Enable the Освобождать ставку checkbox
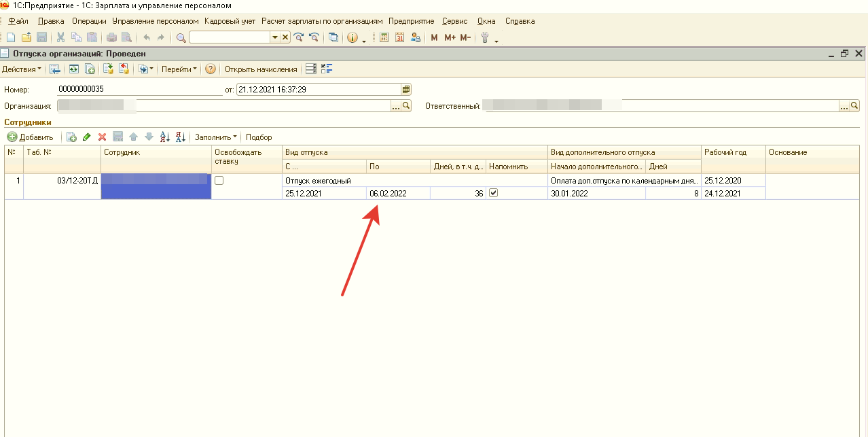The width and height of the screenshot is (868, 437). coord(219,181)
